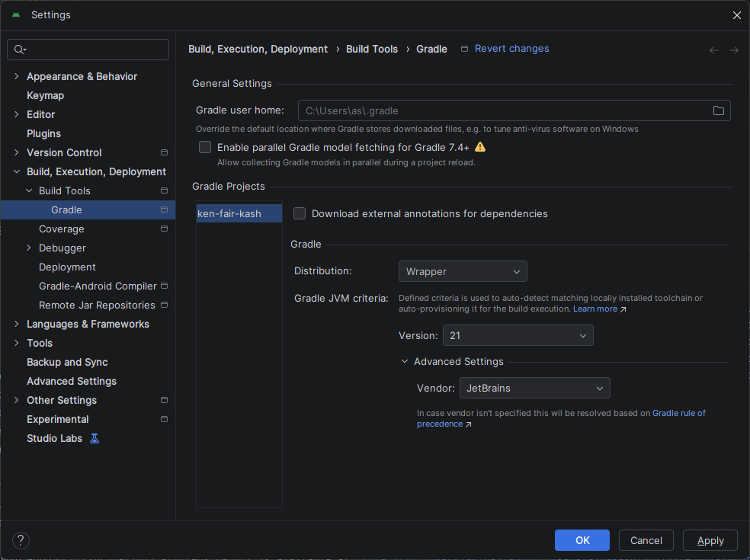Viewport: 750px width, 560px height.
Task: Select Deployment in the settings tree
Action: tap(67, 267)
